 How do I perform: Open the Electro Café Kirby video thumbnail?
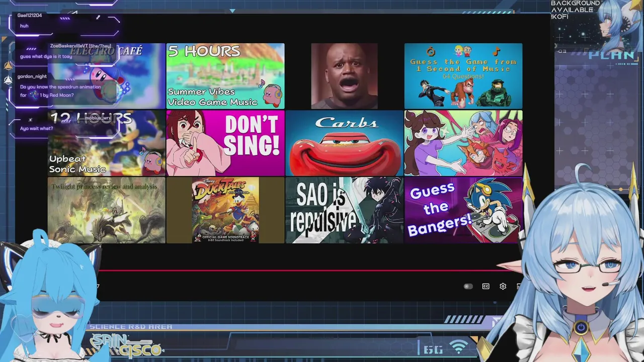(107, 76)
